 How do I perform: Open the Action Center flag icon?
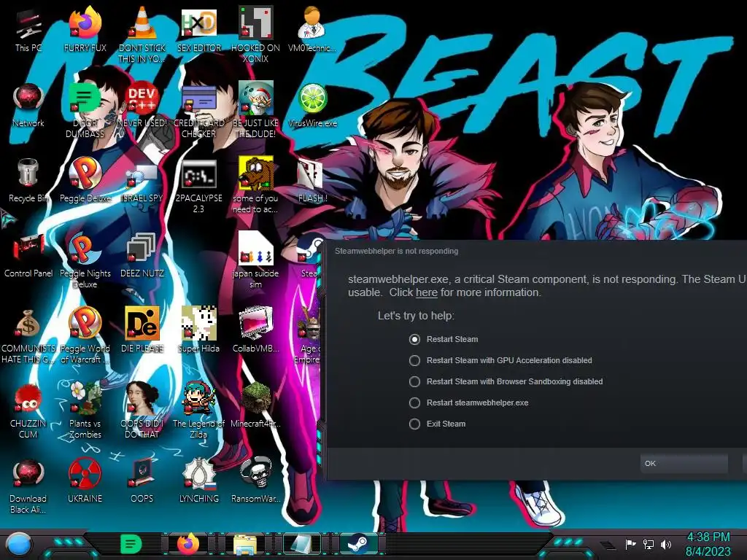coord(630,544)
